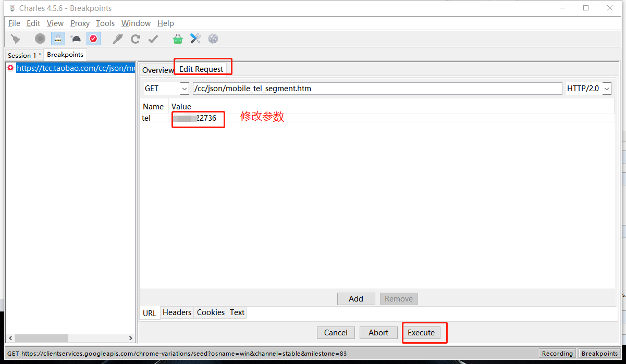626x364 pixels.
Task: Toggle SSL Proxying lock icon
Action: [58, 39]
